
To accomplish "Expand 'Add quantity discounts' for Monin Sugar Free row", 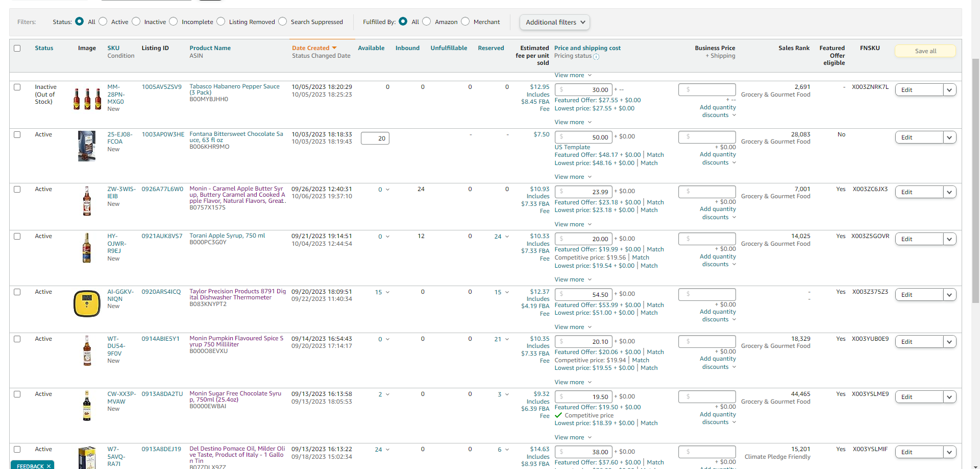I will click(x=718, y=418).
